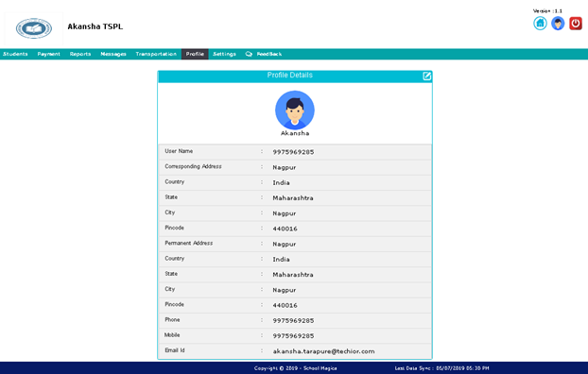Screen dimensions: 588x374
Task: Open the Students menu
Action: (x=15, y=54)
